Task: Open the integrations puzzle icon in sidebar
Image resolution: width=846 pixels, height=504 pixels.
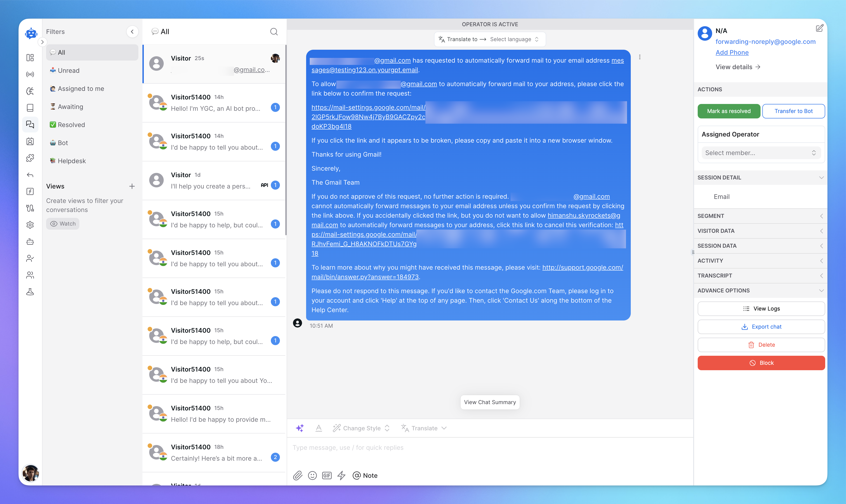Action: coord(30,158)
